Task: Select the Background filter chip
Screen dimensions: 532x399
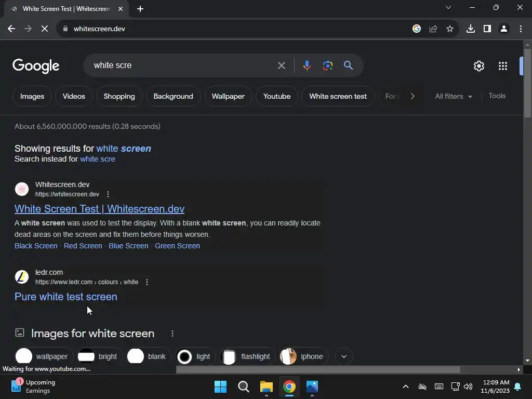Action: coord(173,96)
